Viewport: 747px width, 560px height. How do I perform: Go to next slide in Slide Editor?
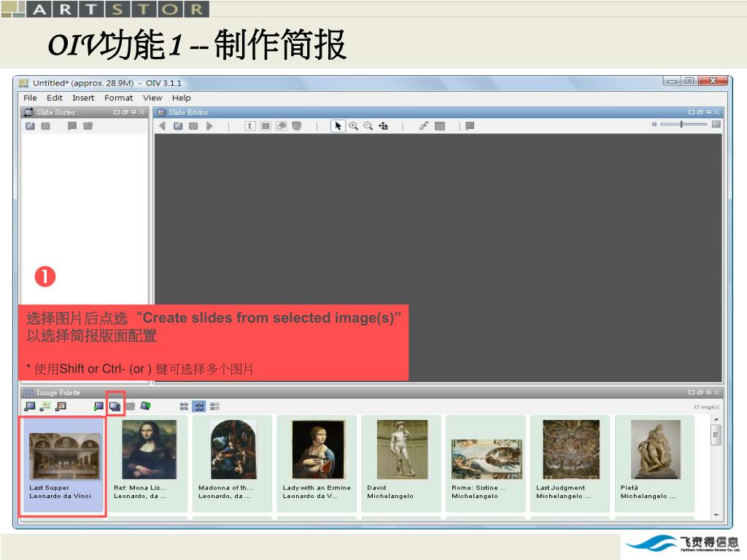coord(209,125)
